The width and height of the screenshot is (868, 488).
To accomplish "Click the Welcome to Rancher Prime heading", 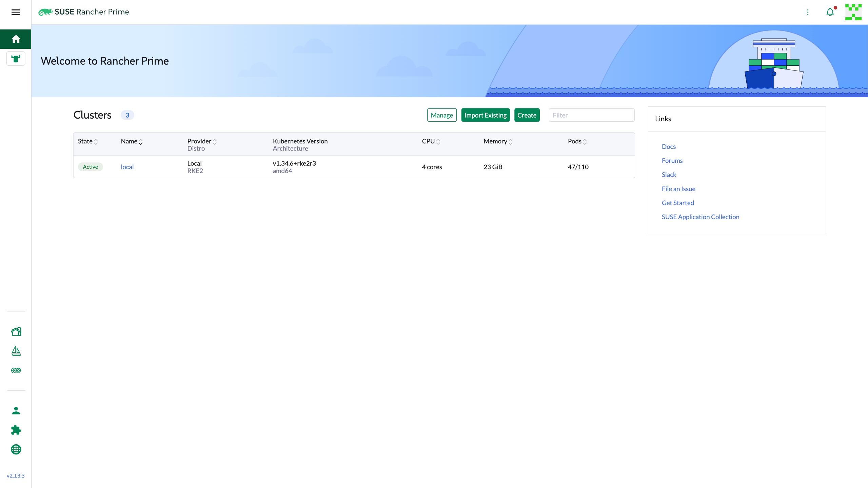I will [x=105, y=61].
